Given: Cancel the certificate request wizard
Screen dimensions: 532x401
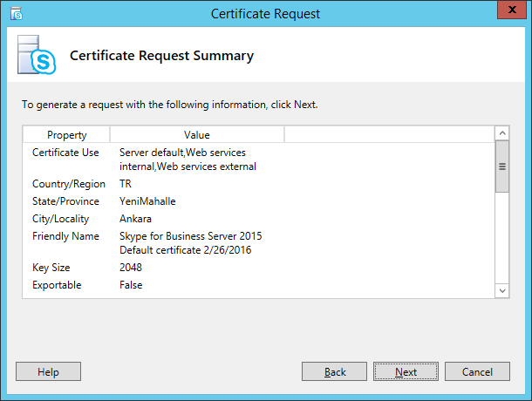Looking at the screenshot, I should (x=477, y=371).
